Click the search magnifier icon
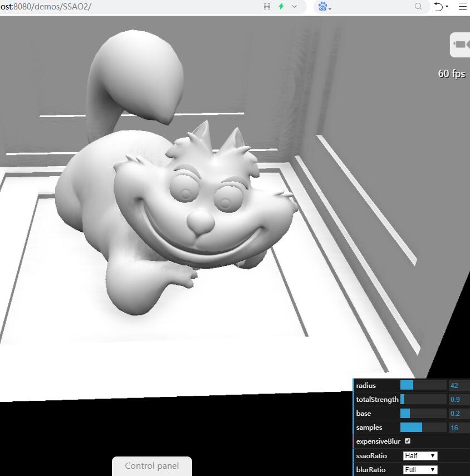 point(418,6)
